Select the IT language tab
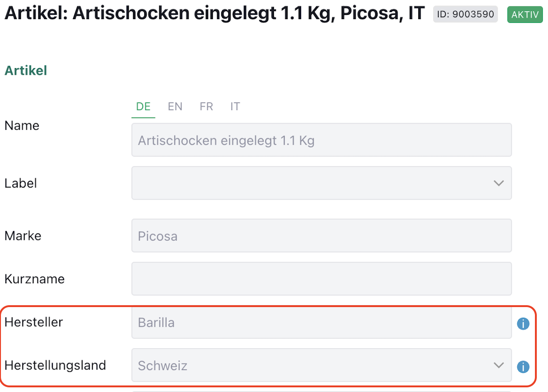Image resolution: width=548 pixels, height=392 pixels. [x=235, y=107]
